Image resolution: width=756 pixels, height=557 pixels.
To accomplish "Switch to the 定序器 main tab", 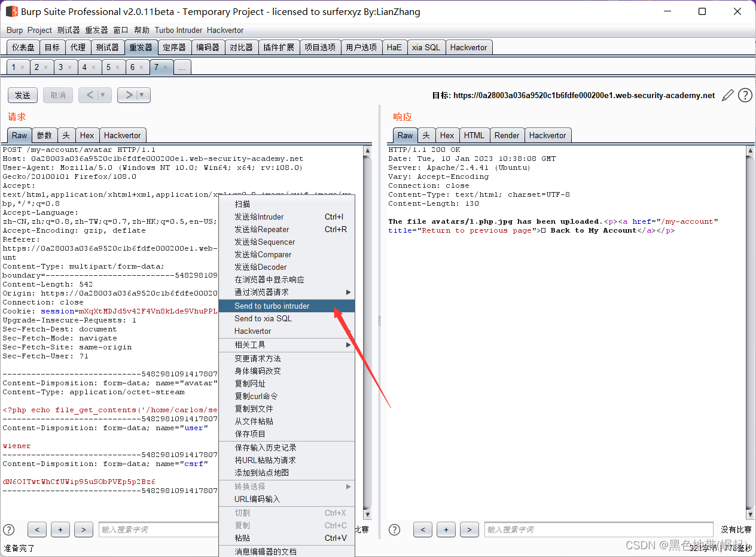I will [x=175, y=47].
